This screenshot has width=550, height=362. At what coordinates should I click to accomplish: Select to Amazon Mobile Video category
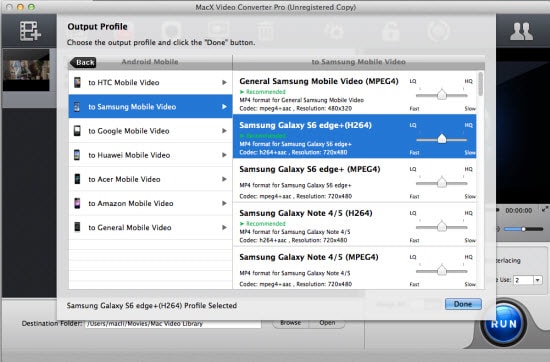150,203
